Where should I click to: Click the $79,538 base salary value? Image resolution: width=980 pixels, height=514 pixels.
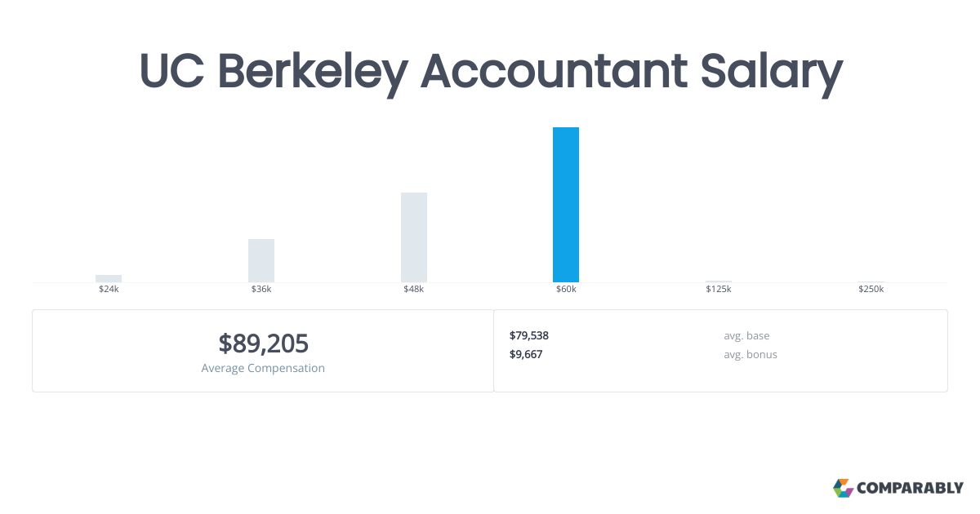tap(529, 335)
